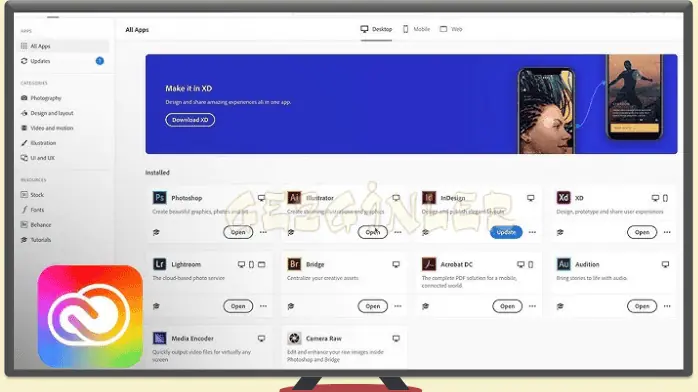
Task: Open XD with its Open button
Action: 642,232
